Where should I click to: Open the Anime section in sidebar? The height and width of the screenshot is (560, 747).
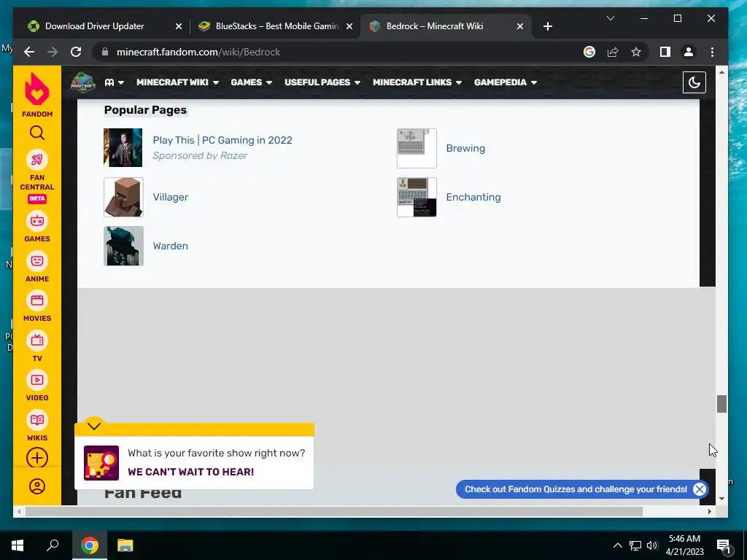point(37,267)
